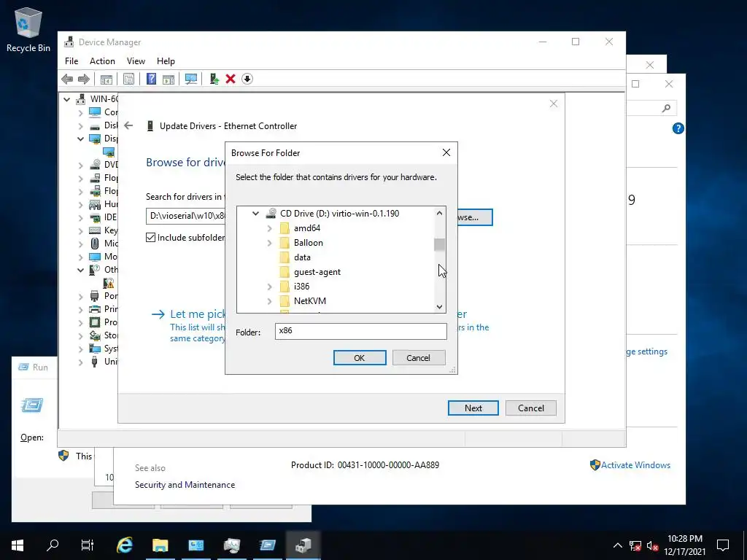747x560 pixels.
Task: Open the Recycle Bin desktop icon
Action: coord(28,29)
